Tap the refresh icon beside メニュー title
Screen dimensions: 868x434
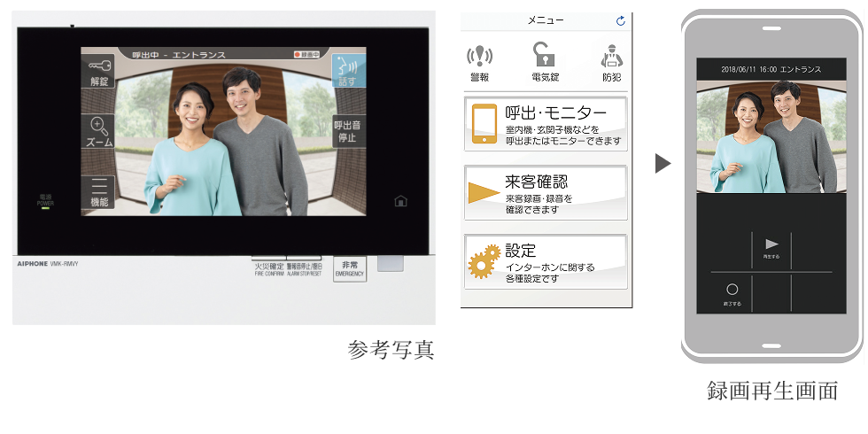pyautogui.click(x=620, y=20)
